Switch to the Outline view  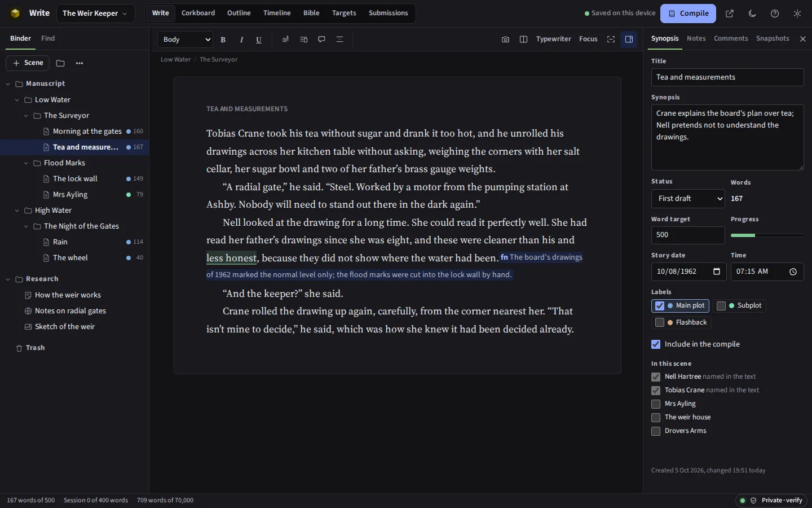click(x=239, y=13)
